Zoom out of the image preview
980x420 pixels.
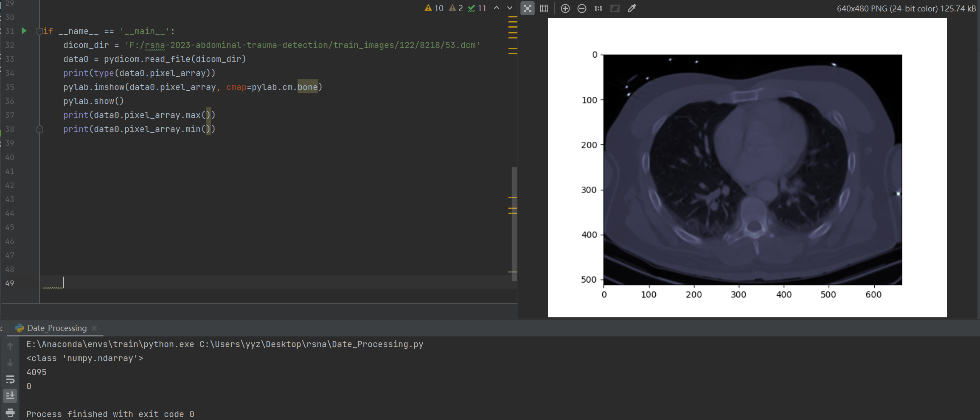581,8
